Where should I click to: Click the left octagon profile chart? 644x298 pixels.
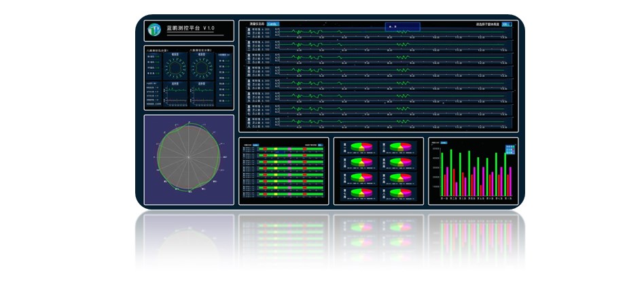coord(175,68)
